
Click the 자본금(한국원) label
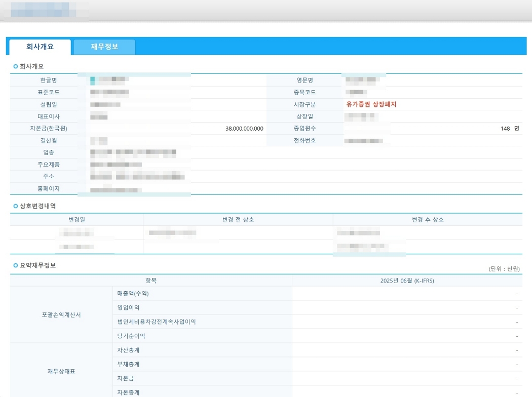click(x=49, y=129)
